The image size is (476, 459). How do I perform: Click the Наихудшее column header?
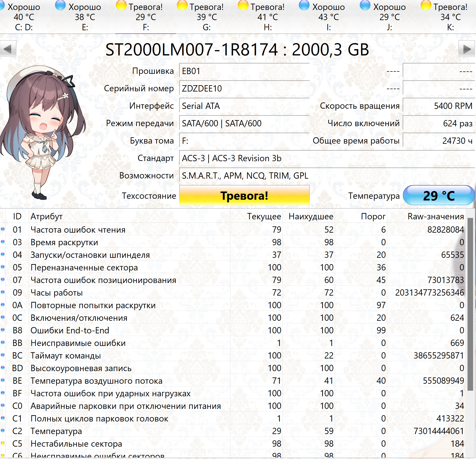[309, 216]
